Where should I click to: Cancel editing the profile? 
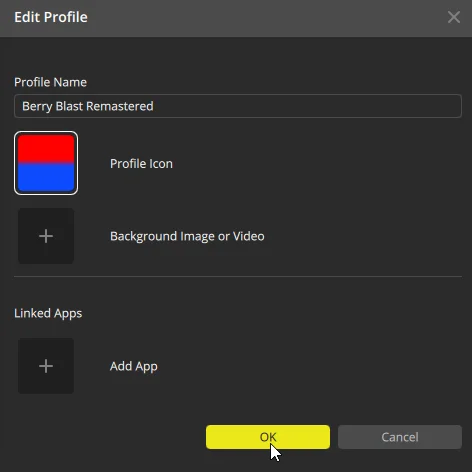pyautogui.click(x=400, y=437)
